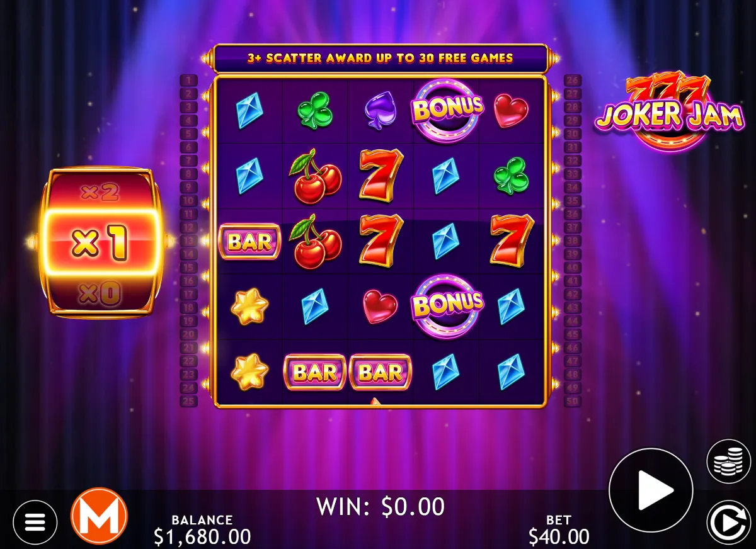Click the $40.00 bet amount
756x549 pixels.
pos(559,536)
